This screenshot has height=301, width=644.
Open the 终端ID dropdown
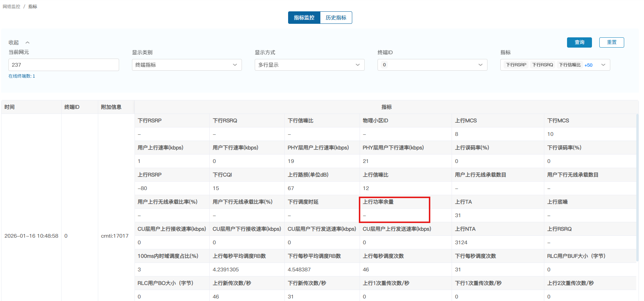[432, 65]
